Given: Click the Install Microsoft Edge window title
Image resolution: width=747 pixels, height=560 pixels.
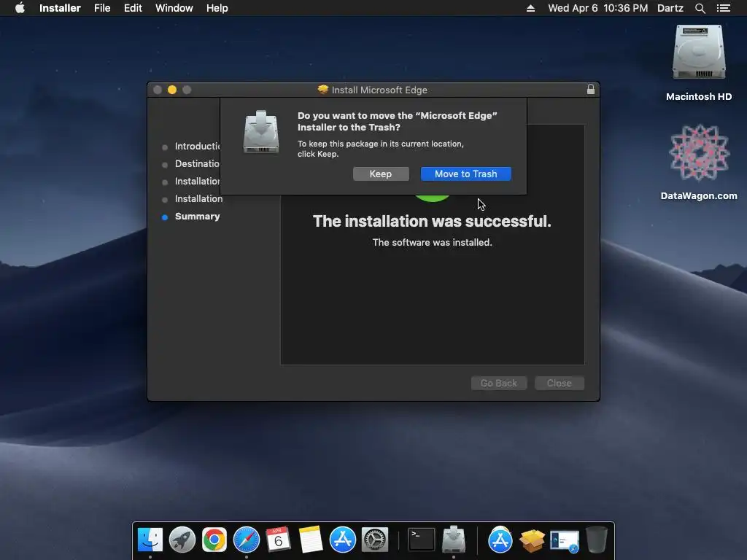Looking at the screenshot, I should pyautogui.click(x=379, y=90).
